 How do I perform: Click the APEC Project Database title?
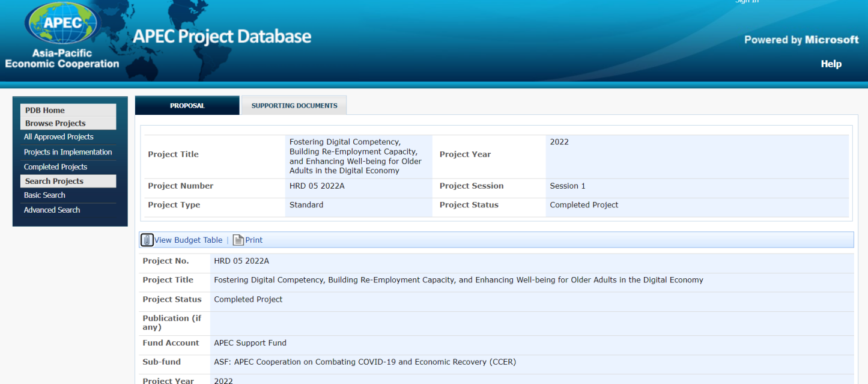tap(222, 37)
